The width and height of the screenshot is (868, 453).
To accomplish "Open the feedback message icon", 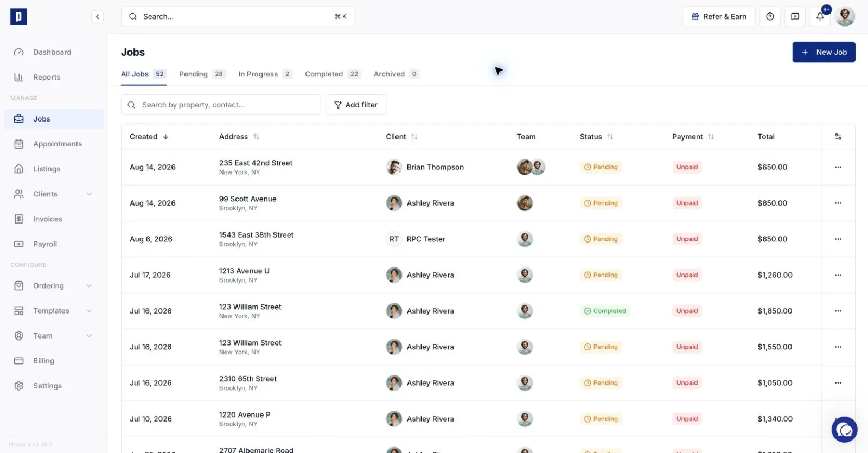I will click(795, 17).
